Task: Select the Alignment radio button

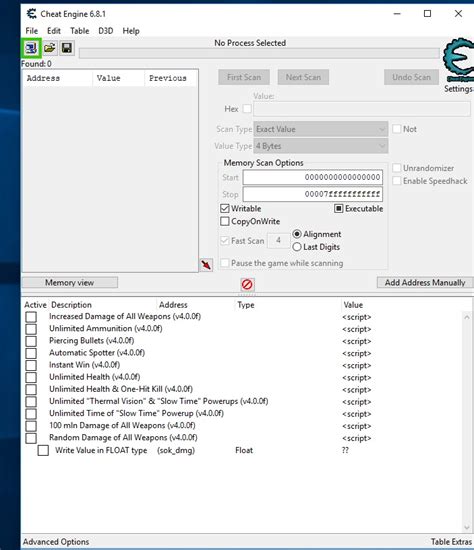Action: click(x=297, y=234)
